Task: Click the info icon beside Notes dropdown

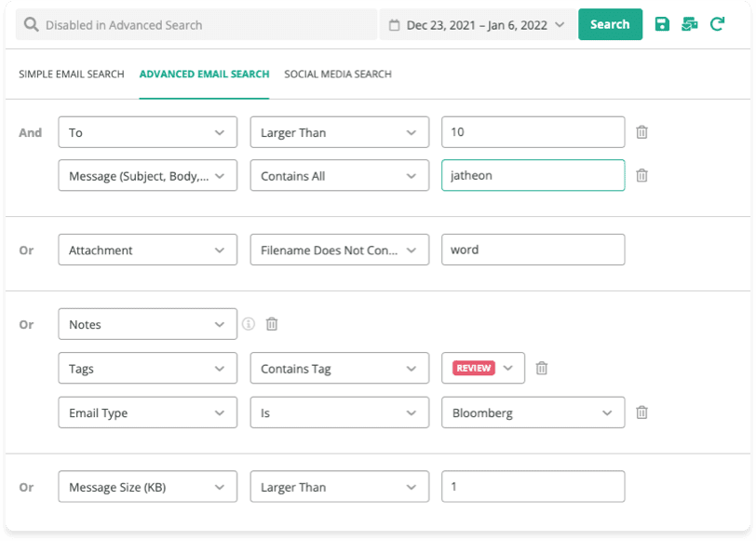Action: click(x=249, y=324)
